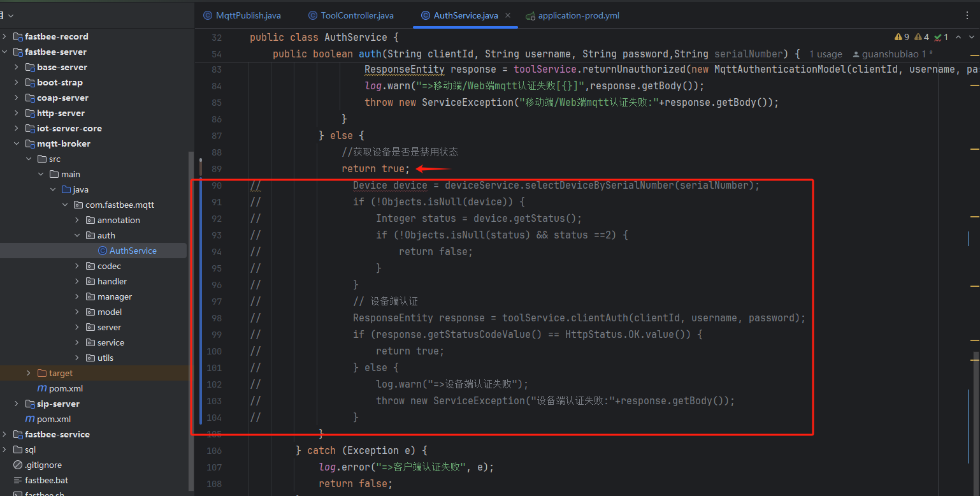
Task: Expand the fastbee-service node chevron
Action: (x=4, y=434)
